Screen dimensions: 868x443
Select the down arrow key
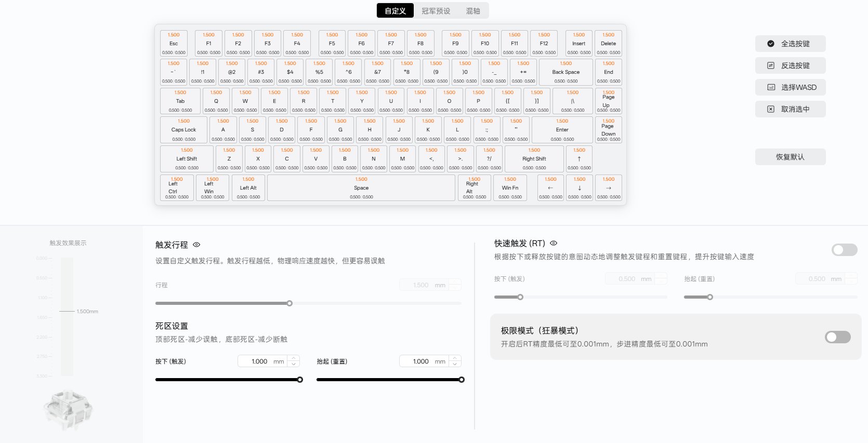click(x=580, y=188)
